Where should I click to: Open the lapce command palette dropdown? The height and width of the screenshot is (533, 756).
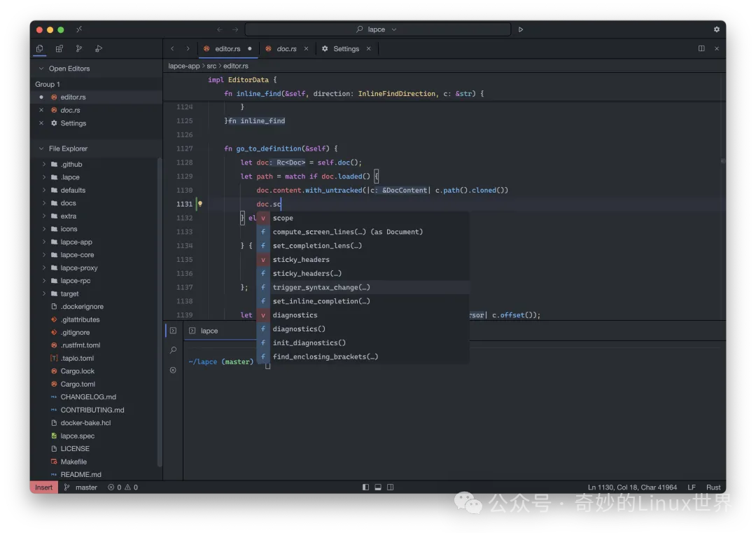377,29
